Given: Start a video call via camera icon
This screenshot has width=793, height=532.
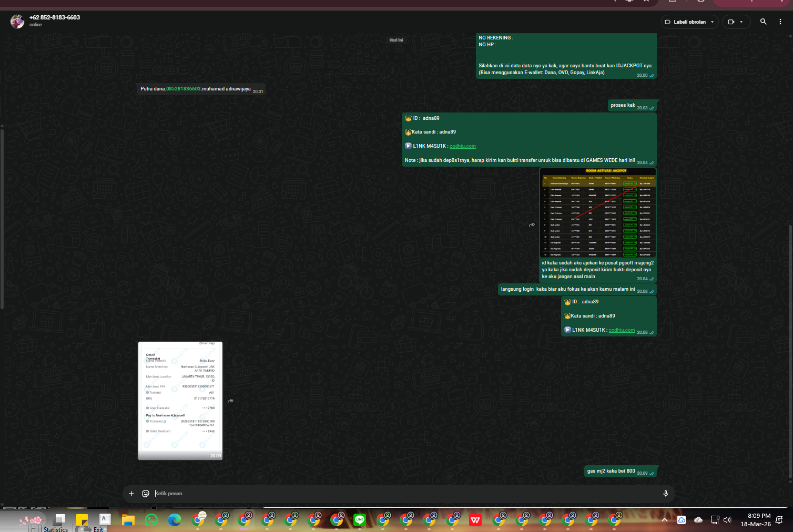Looking at the screenshot, I should click(731, 22).
